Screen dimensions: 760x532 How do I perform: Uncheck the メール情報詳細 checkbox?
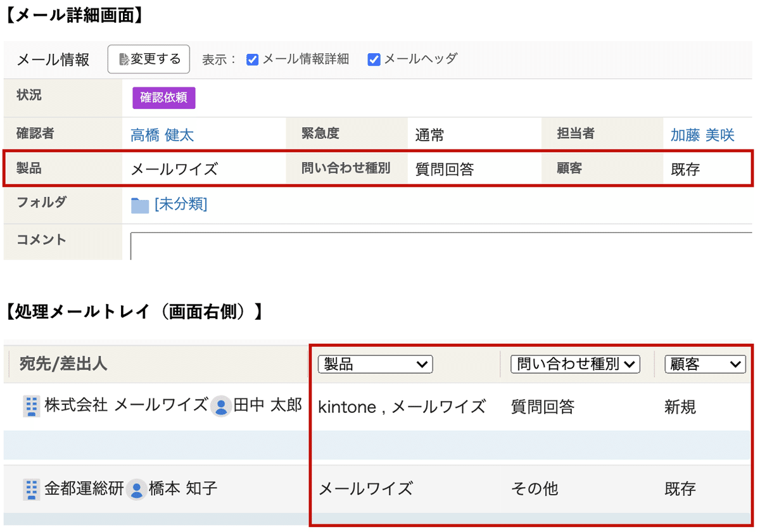[x=253, y=59]
